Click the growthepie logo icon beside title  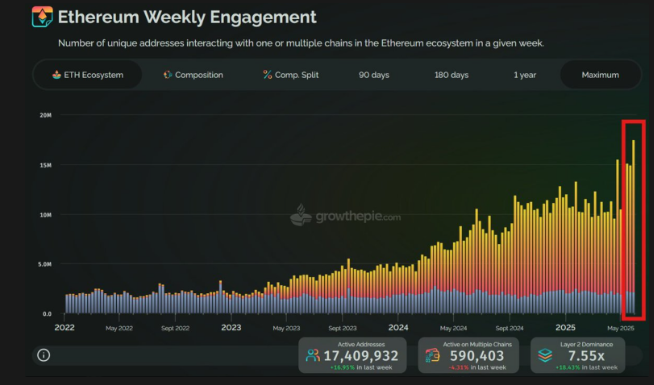42,17
